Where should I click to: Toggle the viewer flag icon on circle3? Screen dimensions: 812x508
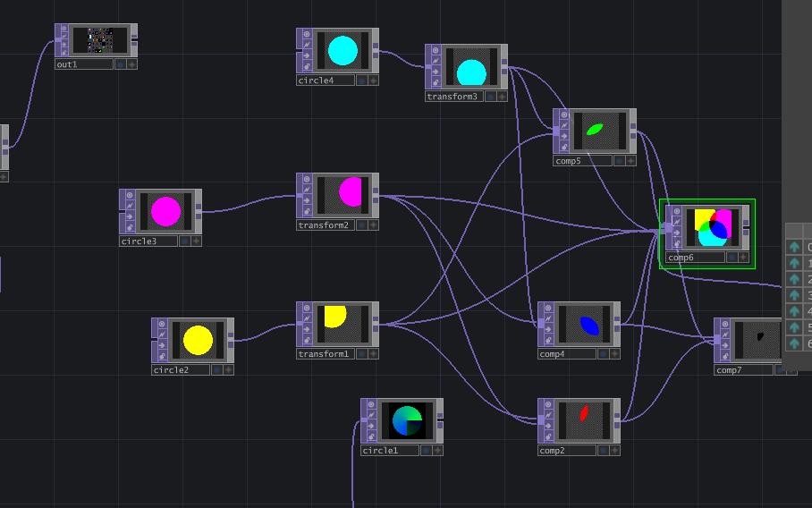[130, 195]
